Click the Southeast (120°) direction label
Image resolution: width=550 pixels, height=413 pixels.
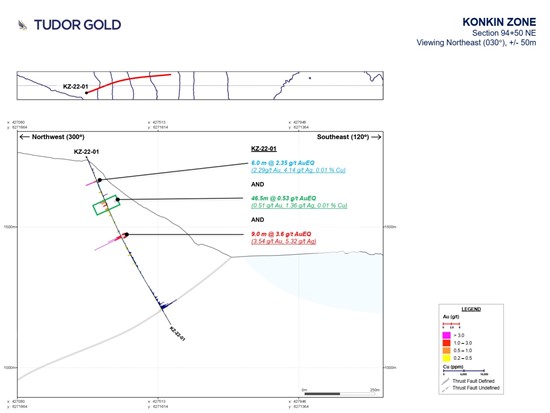[x=343, y=137]
